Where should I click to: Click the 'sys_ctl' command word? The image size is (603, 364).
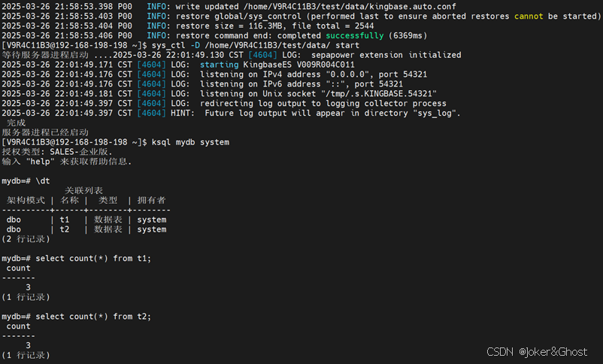click(168, 45)
